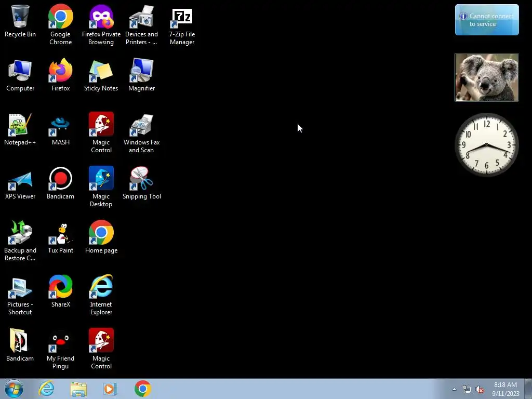Click the taskbar clock showing 8:18 AM

click(x=506, y=389)
